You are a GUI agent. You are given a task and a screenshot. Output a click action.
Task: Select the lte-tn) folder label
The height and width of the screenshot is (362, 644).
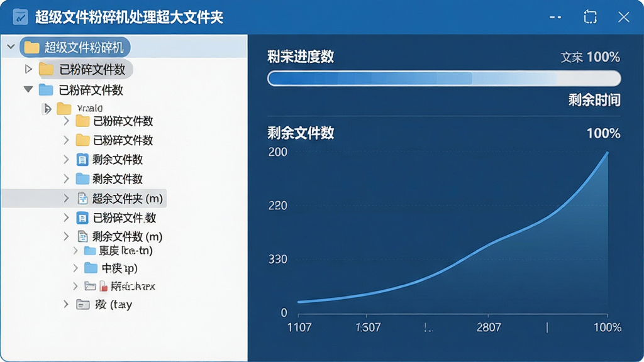126,250
